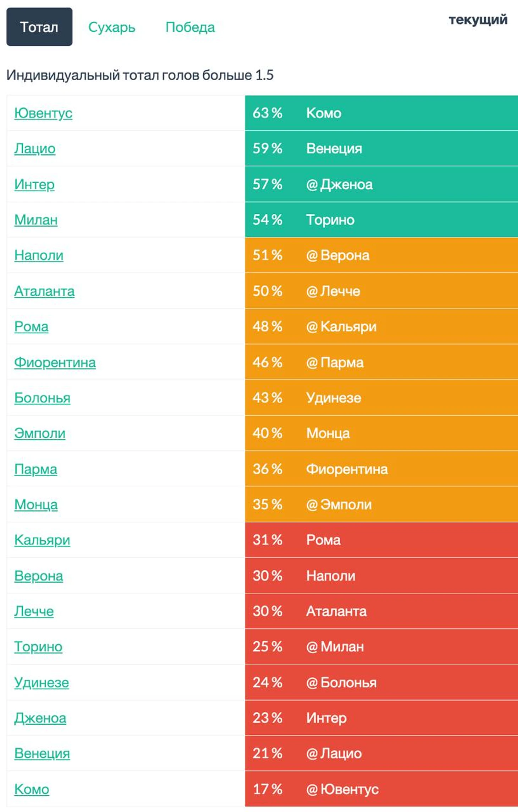Screen dimensions: 518x812
Task: Click the Дженоа link
Action: (x=40, y=718)
